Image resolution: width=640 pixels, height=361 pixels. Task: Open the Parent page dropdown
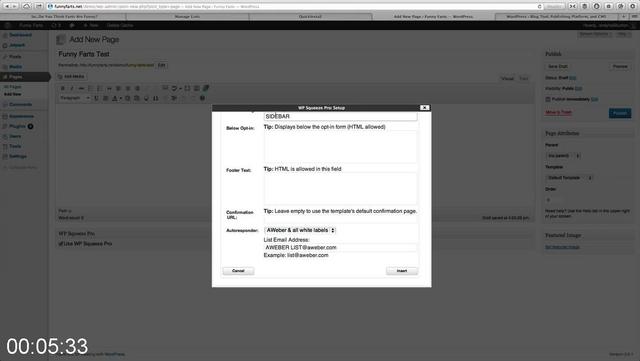563,156
